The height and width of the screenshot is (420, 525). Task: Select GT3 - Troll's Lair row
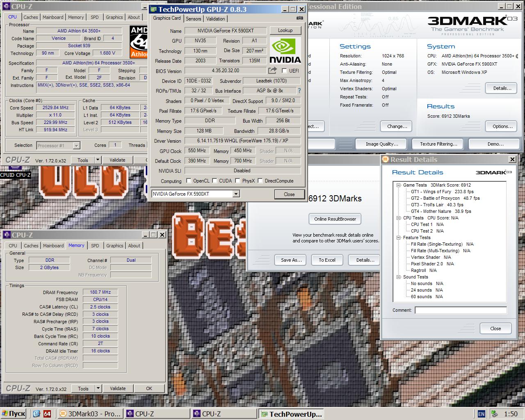tap(437, 205)
